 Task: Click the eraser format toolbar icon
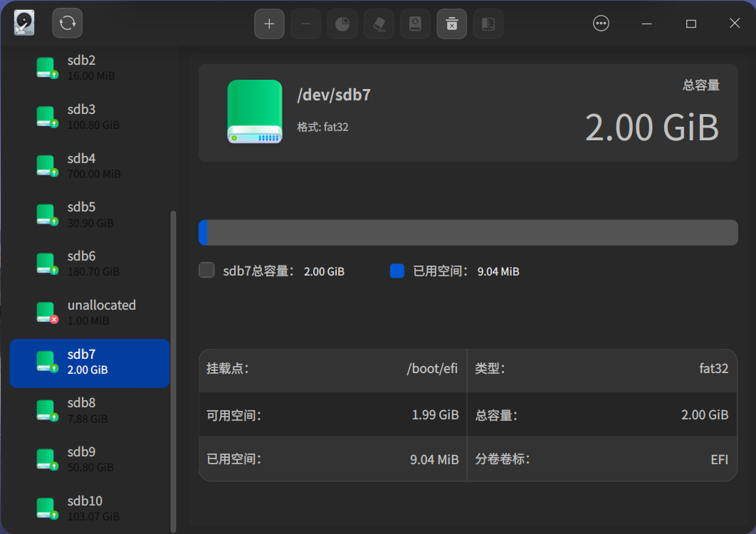(x=379, y=23)
